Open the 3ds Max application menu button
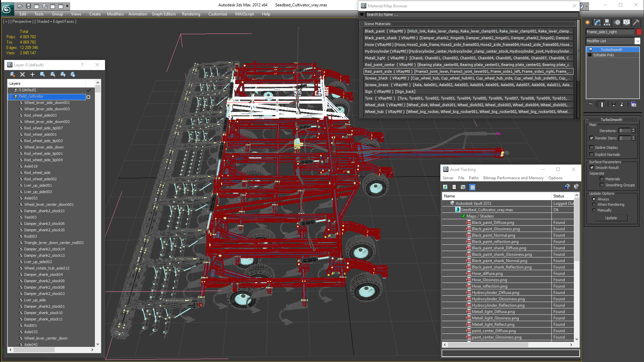The height and width of the screenshot is (362, 644). [x=7, y=9]
